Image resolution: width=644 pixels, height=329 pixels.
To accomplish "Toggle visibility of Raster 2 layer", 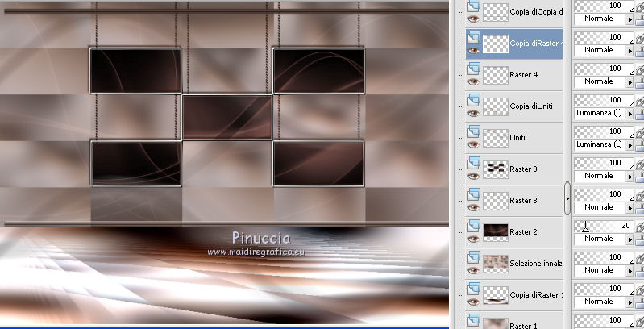I will tap(473, 239).
